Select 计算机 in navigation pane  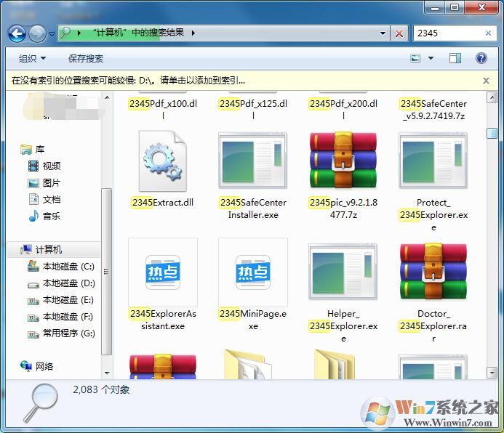[53, 250]
